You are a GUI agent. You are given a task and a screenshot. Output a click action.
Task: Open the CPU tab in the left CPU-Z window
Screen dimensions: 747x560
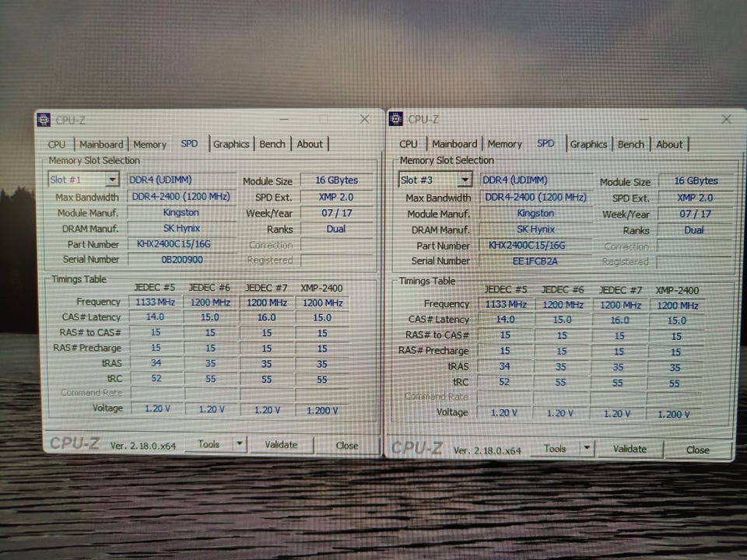click(57, 145)
